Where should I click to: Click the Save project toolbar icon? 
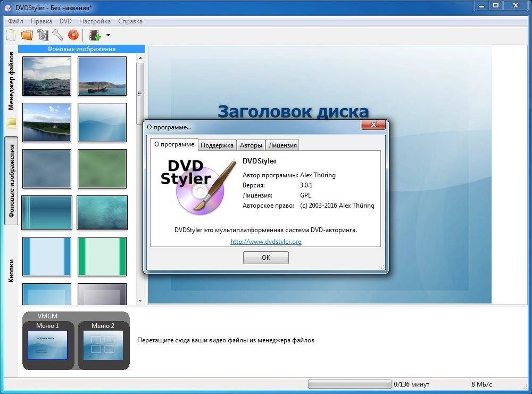(x=43, y=35)
